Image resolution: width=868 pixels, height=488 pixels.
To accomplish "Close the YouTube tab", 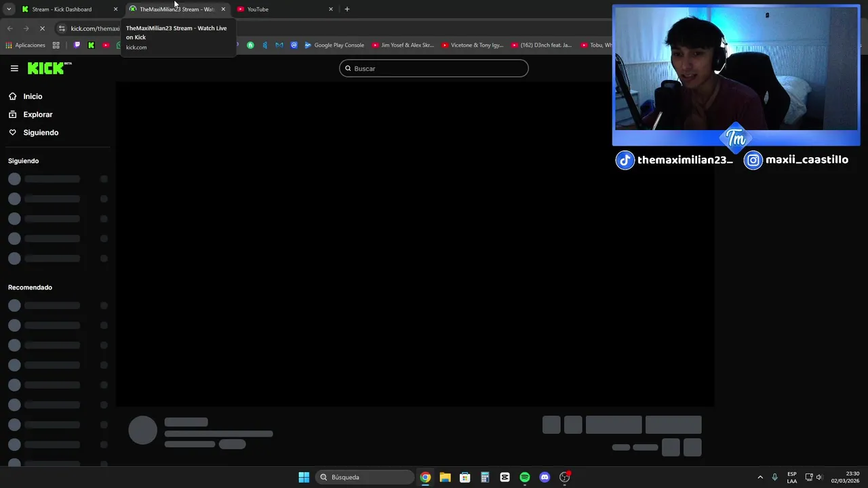I will coord(331,9).
